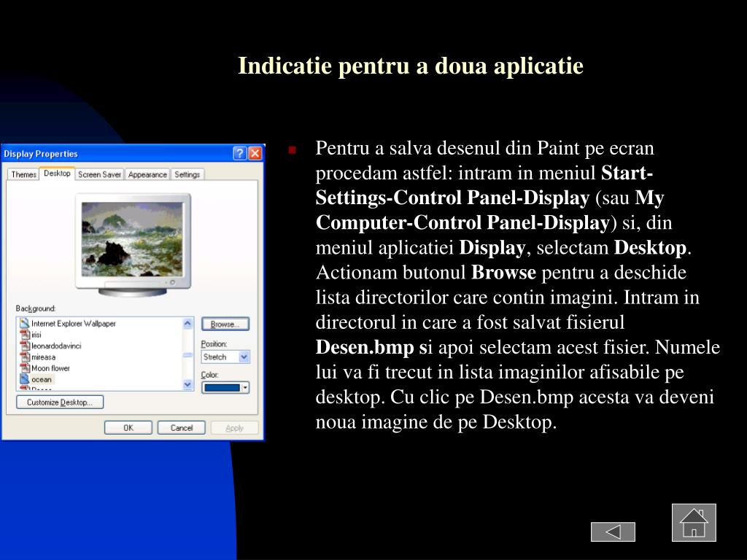747x560 pixels.
Task: Expand the Position dropdown showing Stretch
Action: click(x=244, y=357)
